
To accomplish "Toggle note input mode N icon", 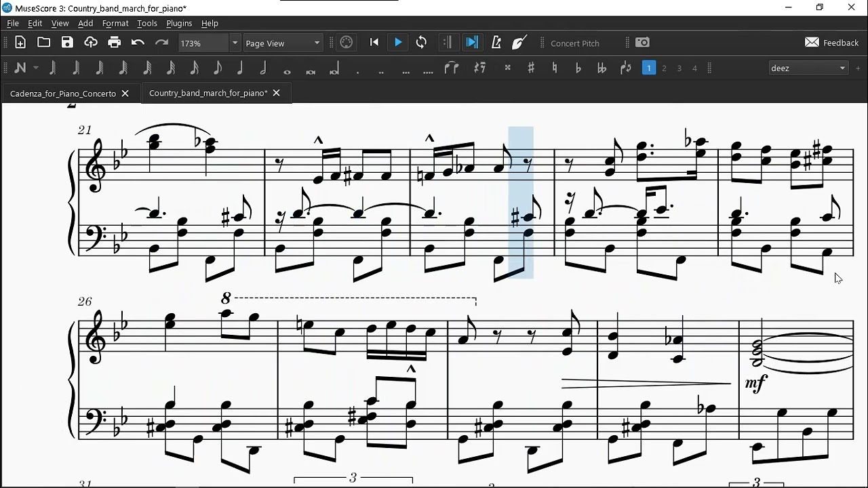I will pos(20,68).
